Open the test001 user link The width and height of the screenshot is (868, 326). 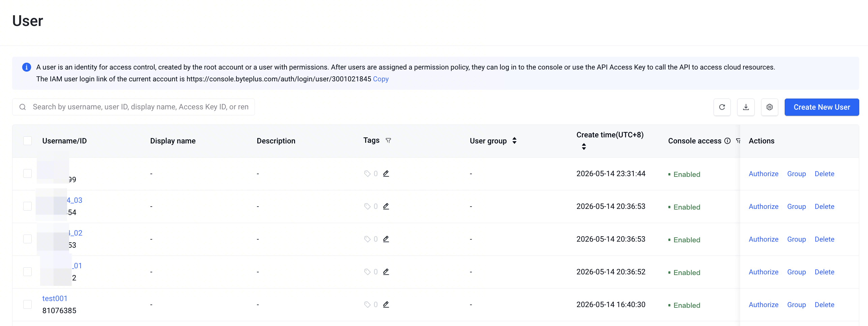click(x=55, y=298)
